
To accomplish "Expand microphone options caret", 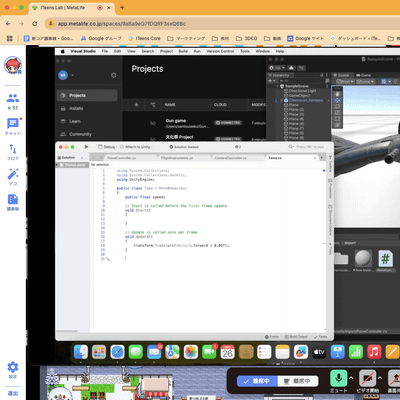I will tap(351, 378).
